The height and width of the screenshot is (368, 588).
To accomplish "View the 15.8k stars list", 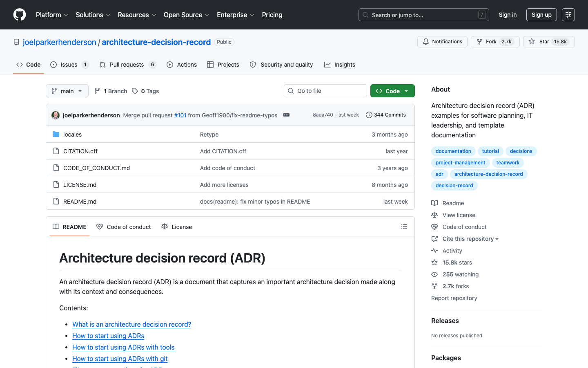I will 452,263.
